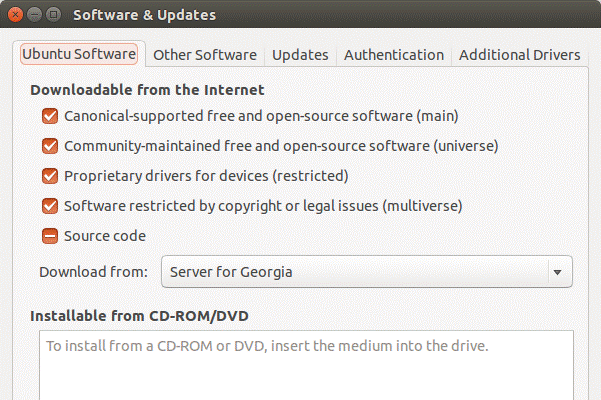Select the Server for Georgia combo box

coord(367,272)
